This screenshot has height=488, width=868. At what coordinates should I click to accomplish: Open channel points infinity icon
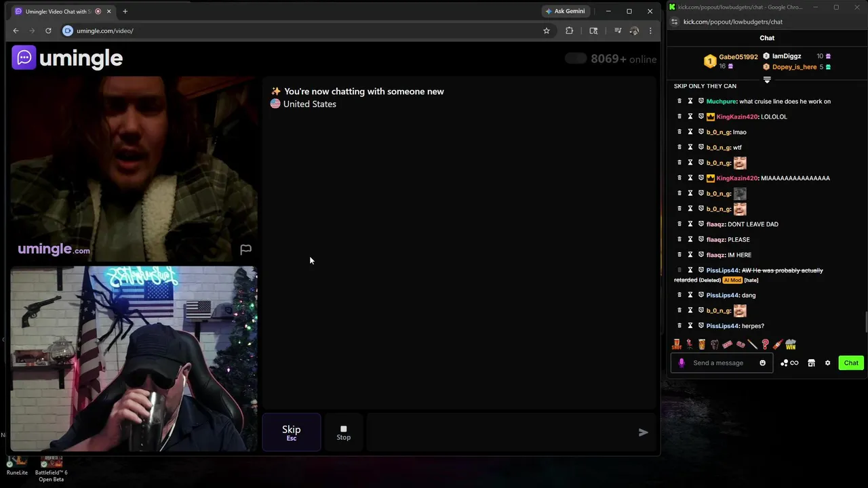(x=789, y=363)
